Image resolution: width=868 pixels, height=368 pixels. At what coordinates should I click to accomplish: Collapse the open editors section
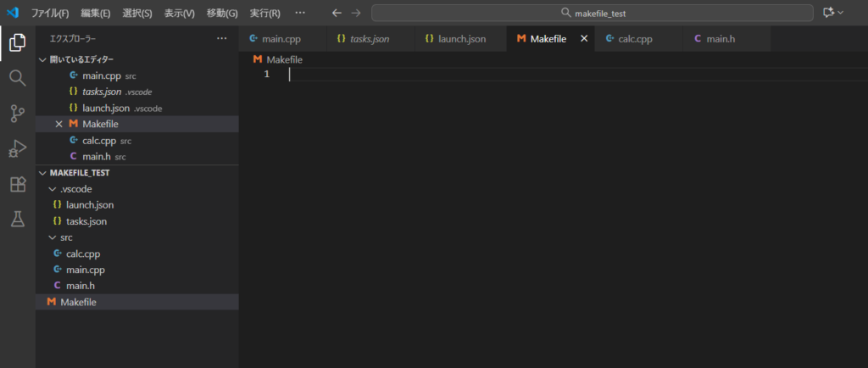[43, 60]
